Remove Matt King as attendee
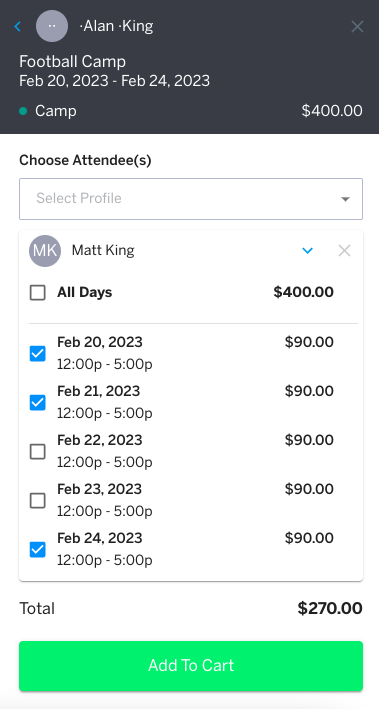379x709 pixels. (x=345, y=251)
